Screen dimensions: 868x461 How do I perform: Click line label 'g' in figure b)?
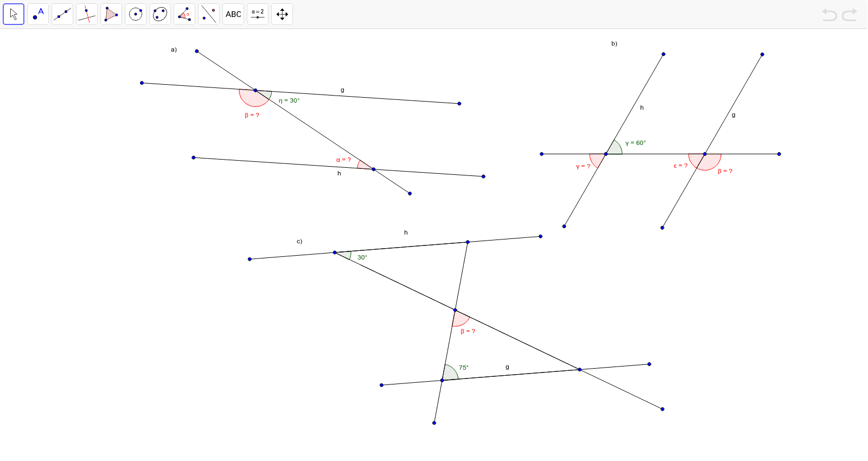click(733, 115)
